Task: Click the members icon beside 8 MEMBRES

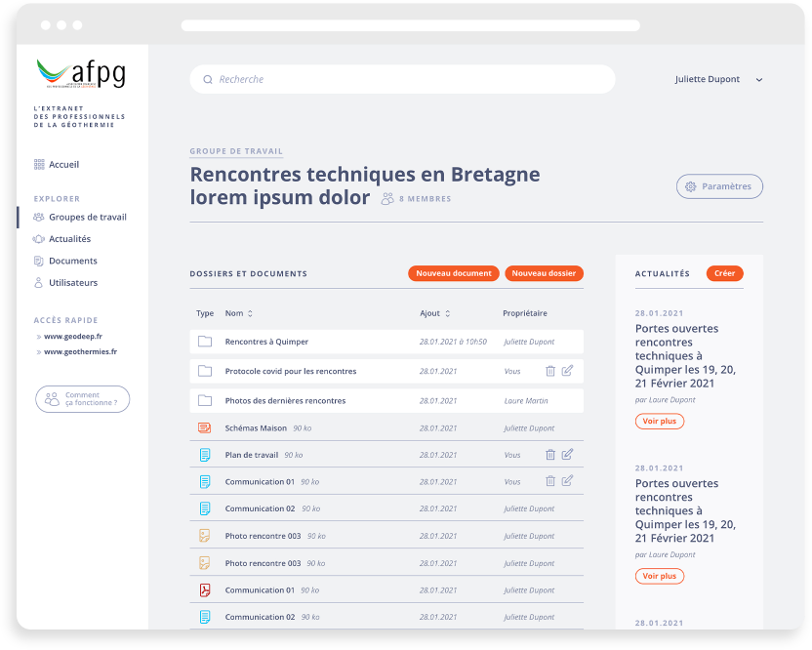Action: 387,199
